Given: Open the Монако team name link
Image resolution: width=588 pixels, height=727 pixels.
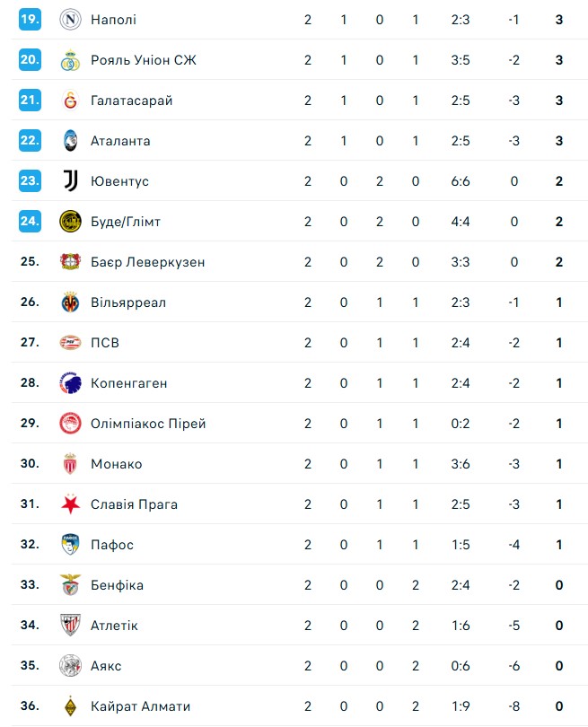Looking at the screenshot, I should coord(116,464).
